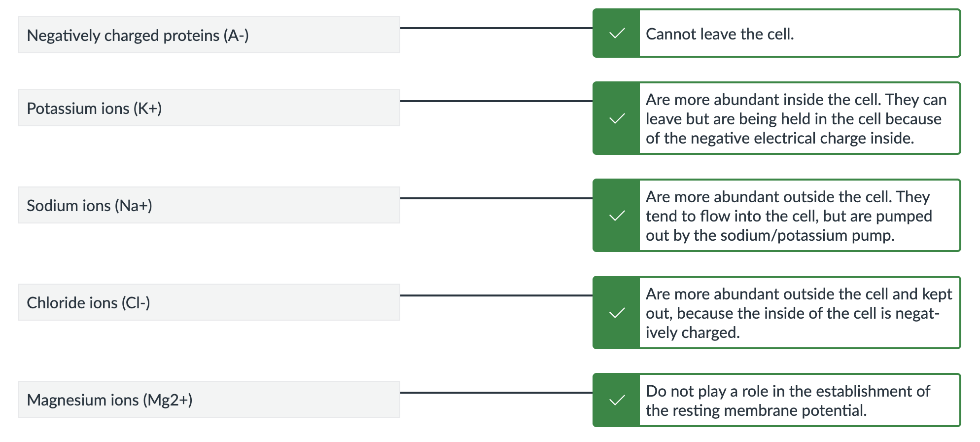
Task: Click the connector line from Negatively charged proteins
Action: click(x=496, y=28)
